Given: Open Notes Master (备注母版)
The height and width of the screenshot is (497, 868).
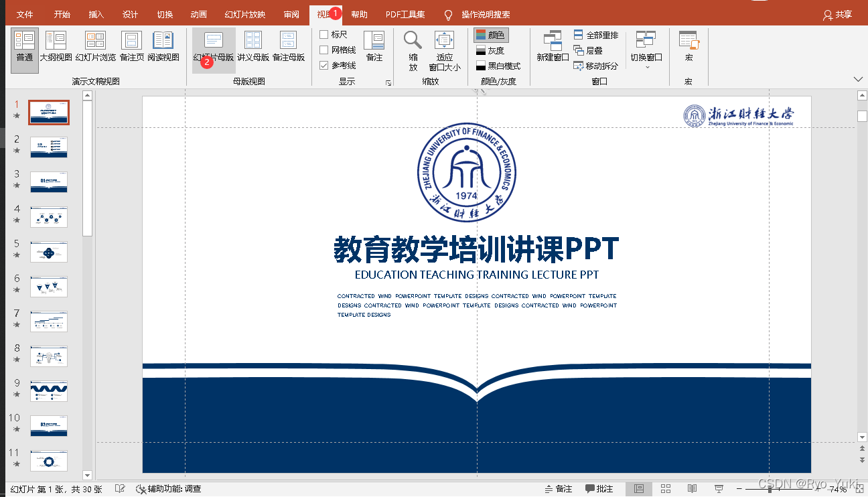Looking at the screenshot, I should click(289, 47).
